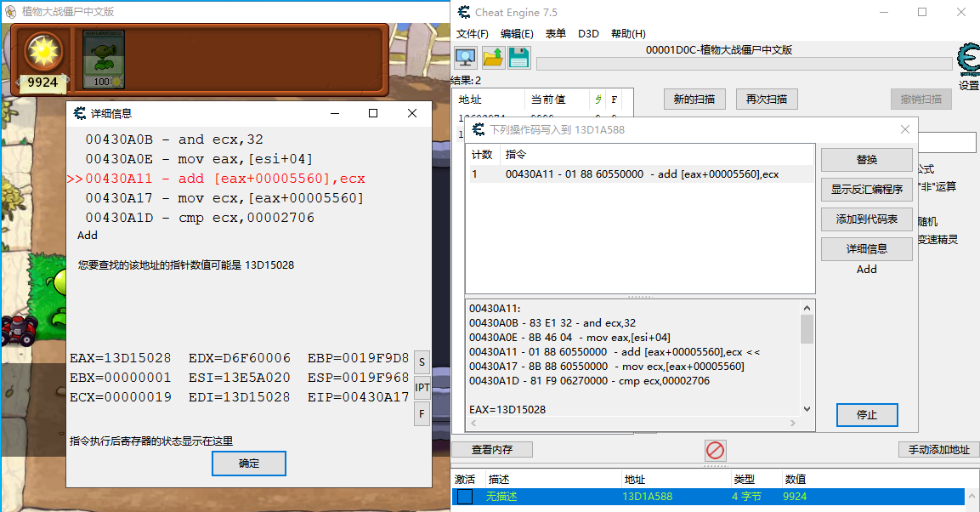Viewport: 980px width, 512px height.
Task: Open the D3D menu
Action: [x=588, y=34]
